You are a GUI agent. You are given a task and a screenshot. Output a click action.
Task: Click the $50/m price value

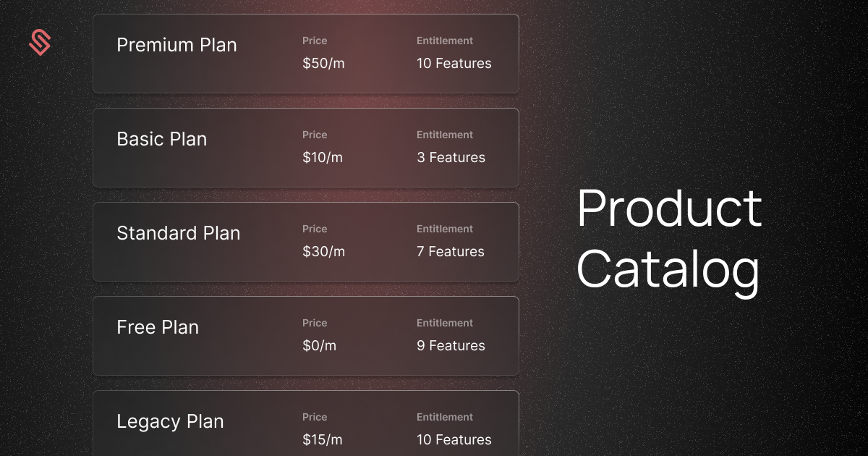[323, 64]
